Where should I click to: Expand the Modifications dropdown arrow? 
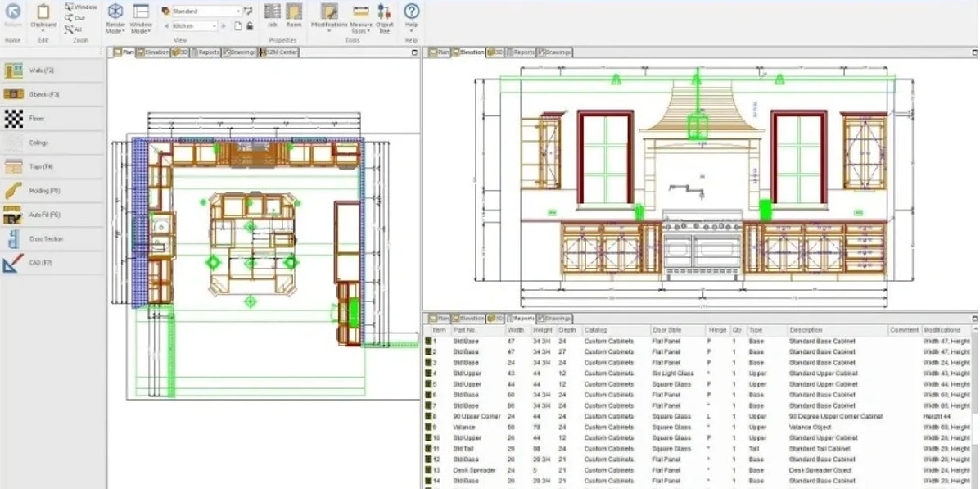[x=329, y=31]
